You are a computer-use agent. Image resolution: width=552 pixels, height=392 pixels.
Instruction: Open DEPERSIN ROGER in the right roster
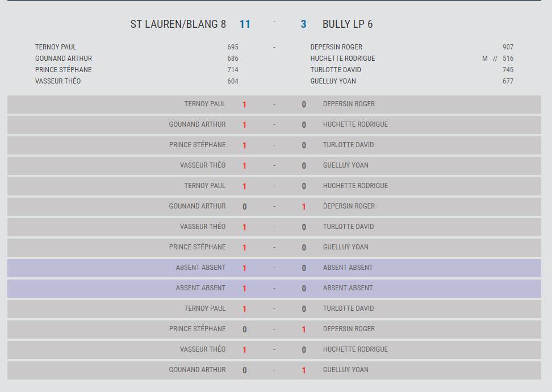[336, 47]
